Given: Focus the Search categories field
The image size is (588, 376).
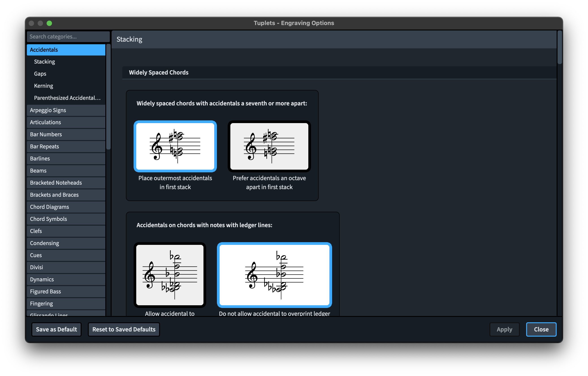Looking at the screenshot, I should [68, 37].
